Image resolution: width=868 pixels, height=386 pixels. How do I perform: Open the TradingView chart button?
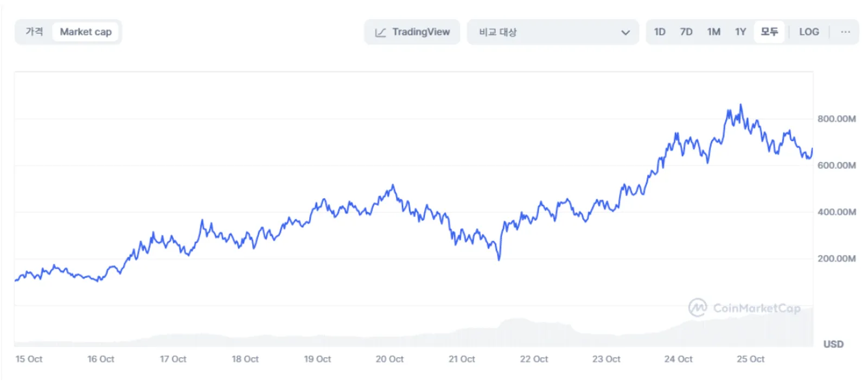tap(412, 32)
